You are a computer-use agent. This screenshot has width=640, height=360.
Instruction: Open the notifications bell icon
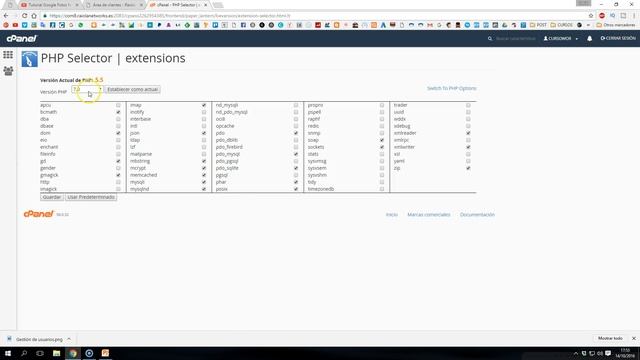tap(589, 38)
